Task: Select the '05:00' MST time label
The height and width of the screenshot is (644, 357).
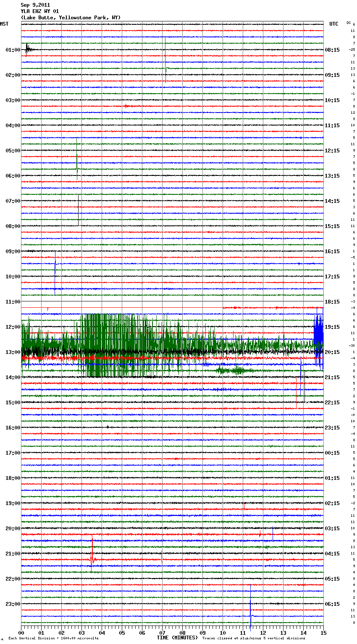Action: pos(13,151)
